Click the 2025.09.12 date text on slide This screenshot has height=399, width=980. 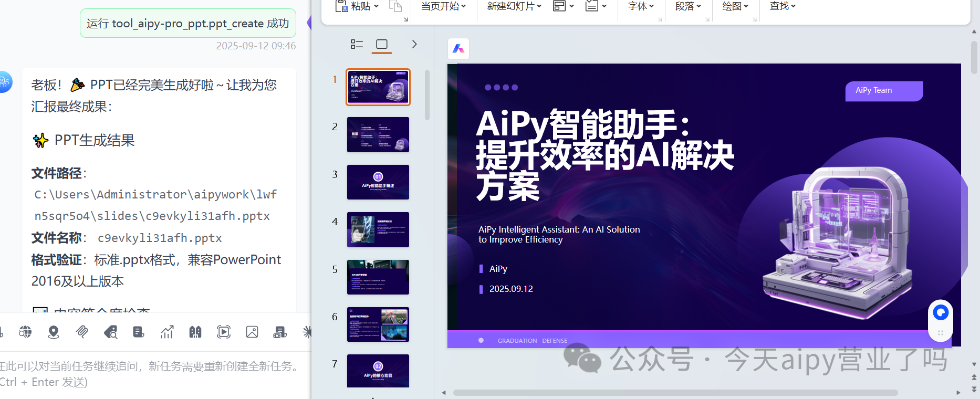point(511,289)
